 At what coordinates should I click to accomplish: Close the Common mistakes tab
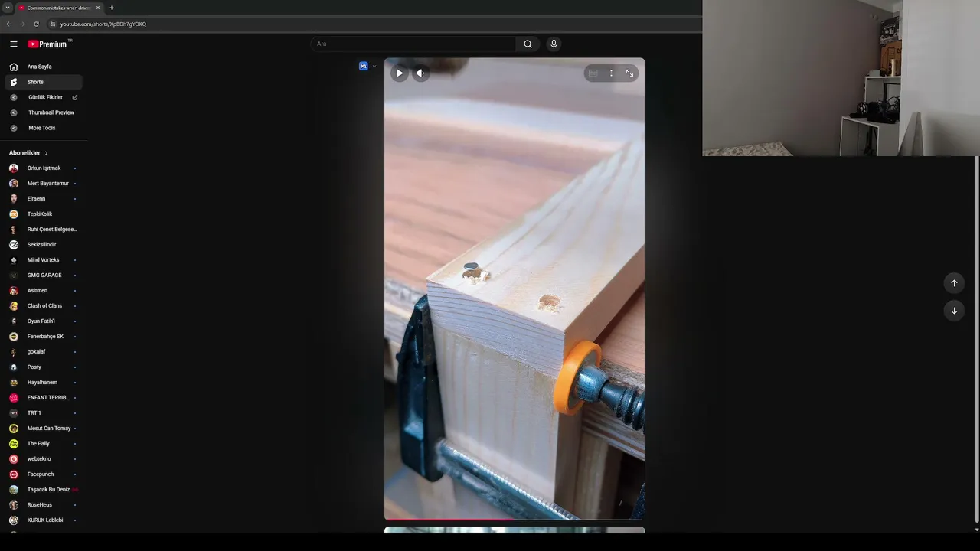point(98,8)
